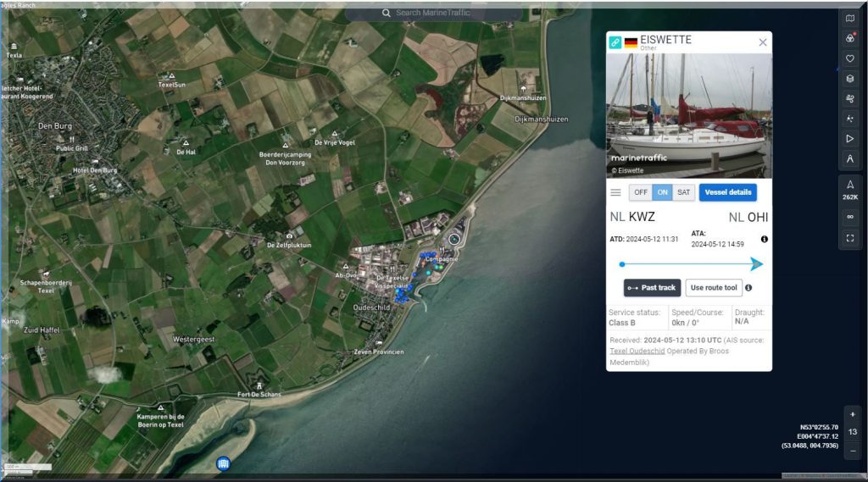This screenshot has width=868, height=482.
Task: Expand the hamburger menu in vessel panel
Action: [x=616, y=192]
